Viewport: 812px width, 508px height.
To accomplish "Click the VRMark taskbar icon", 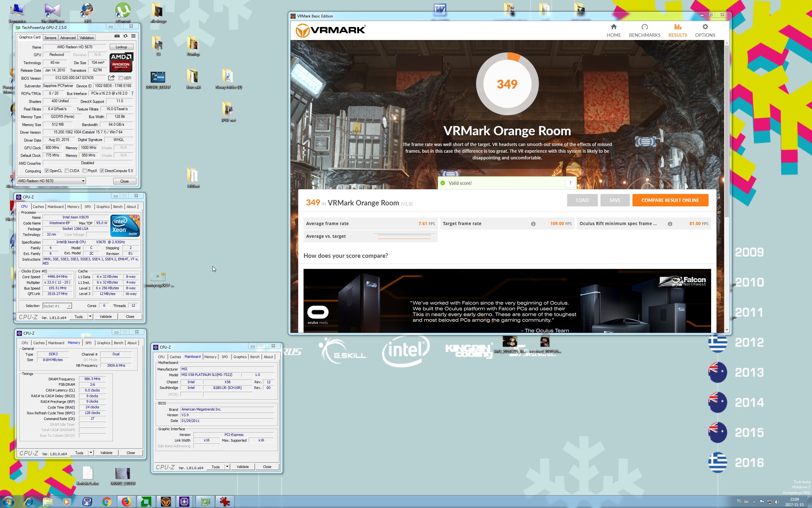I will (x=166, y=502).
